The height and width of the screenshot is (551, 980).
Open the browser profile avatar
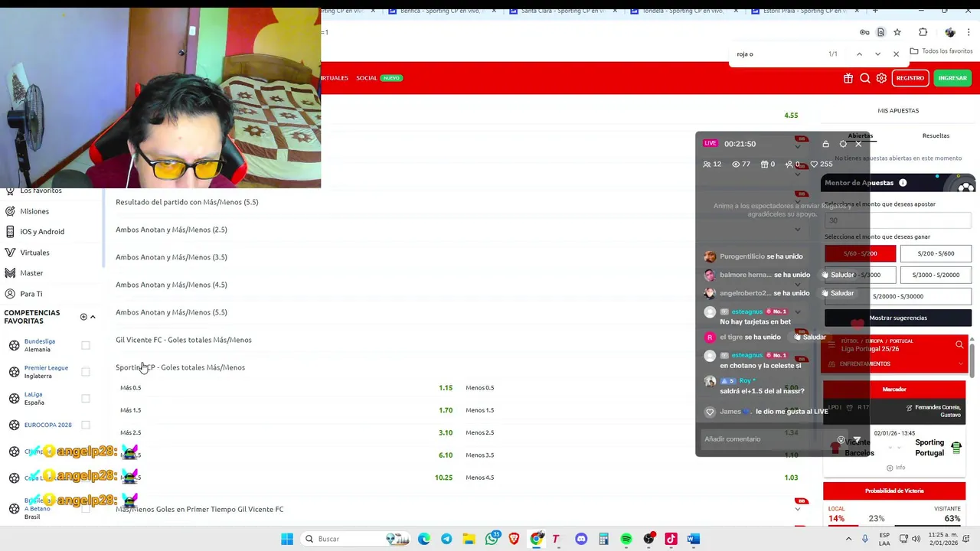pyautogui.click(x=950, y=32)
